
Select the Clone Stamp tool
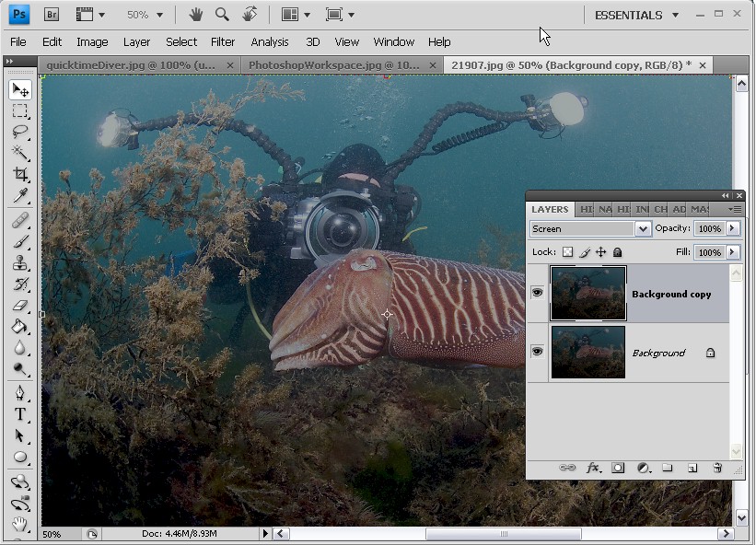pos(20,262)
